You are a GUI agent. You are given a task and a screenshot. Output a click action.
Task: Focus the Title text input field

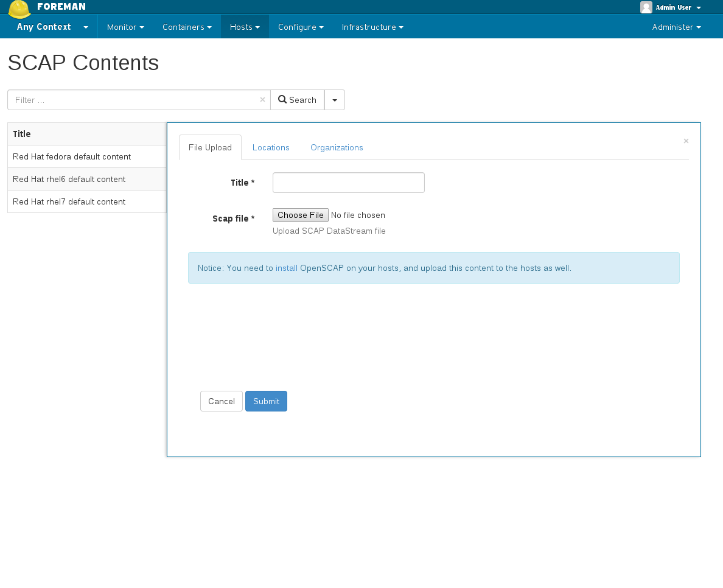point(348,183)
